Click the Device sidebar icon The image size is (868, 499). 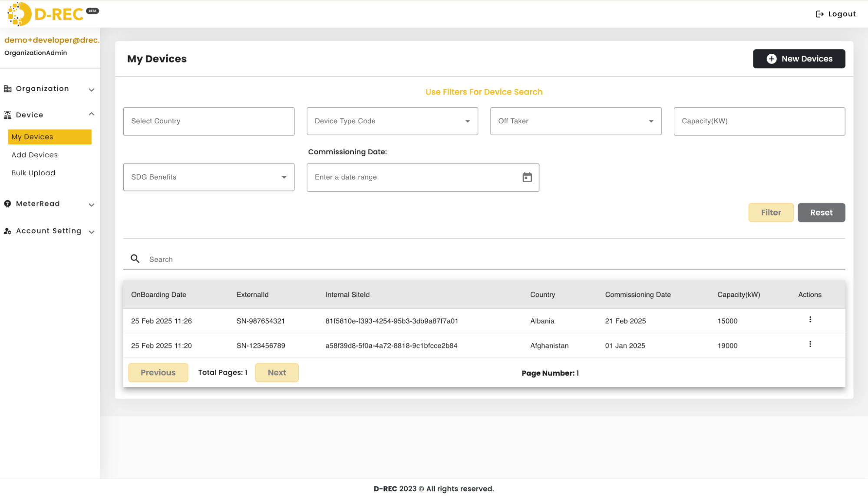(x=7, y=115)
